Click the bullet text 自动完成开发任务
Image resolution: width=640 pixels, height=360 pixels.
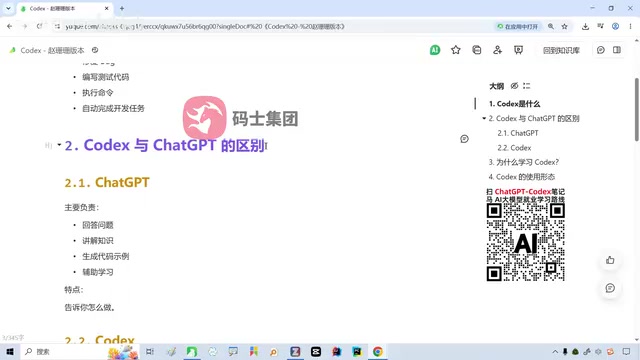point(113,108)
